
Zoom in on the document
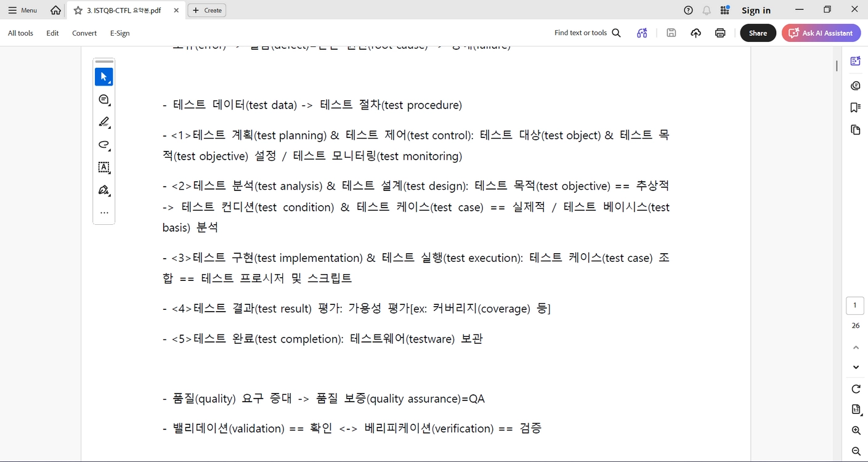[856, 431]
